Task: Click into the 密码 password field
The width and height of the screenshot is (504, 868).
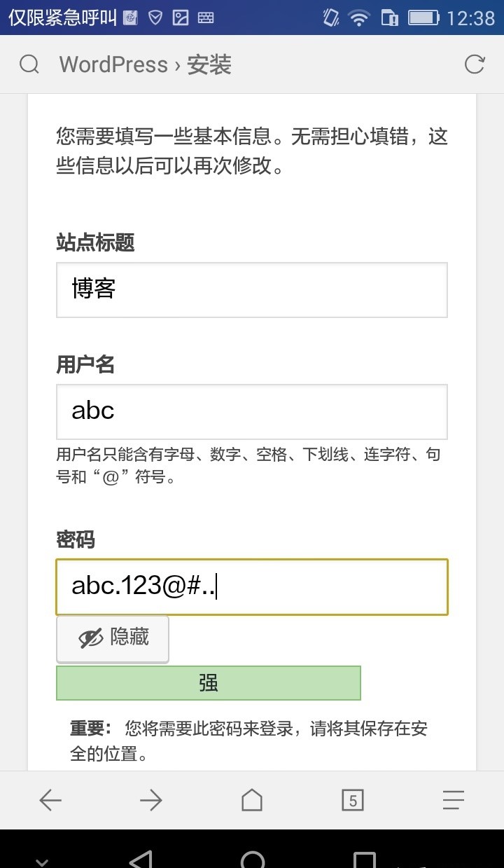Action: [252, 586]
